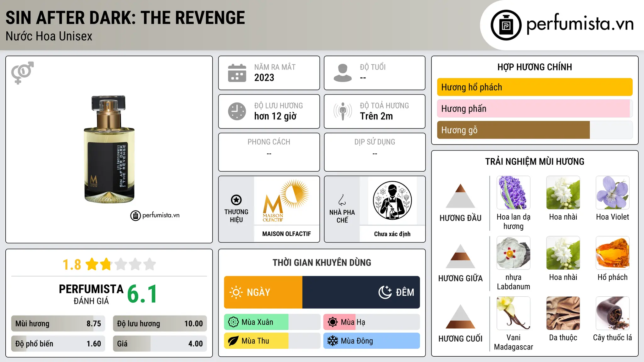This screenshot has height=362, width=644.
Task: Click the leaf icon beside Mùa Thu
Action: tap(233, 341)
